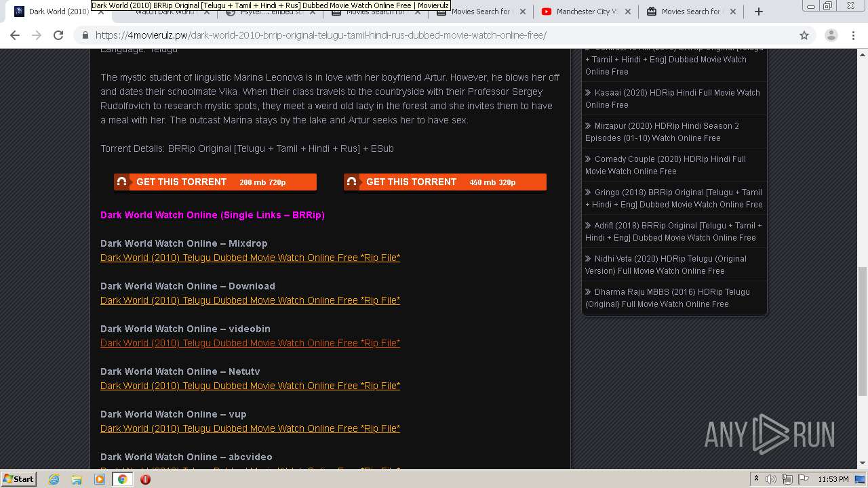Click the address bar URL

pos(321,35)
